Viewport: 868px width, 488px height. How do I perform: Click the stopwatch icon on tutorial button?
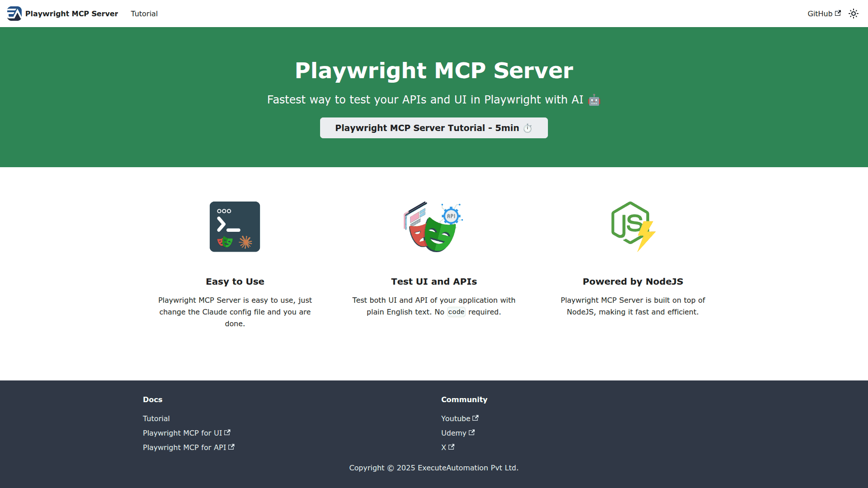pyautogui.click(x=528, y=128)
